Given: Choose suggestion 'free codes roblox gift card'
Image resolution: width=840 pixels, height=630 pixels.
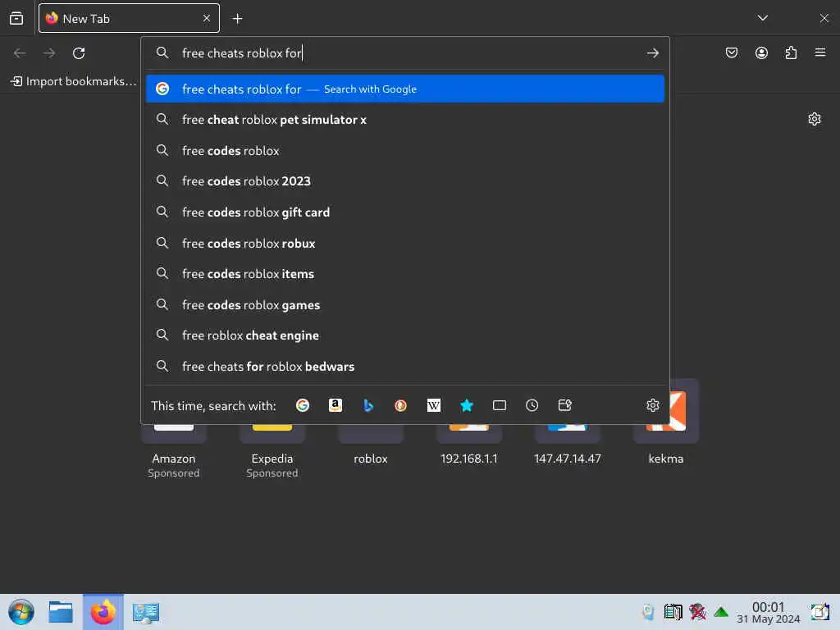Looking at the screenshot, I should 405,212.
